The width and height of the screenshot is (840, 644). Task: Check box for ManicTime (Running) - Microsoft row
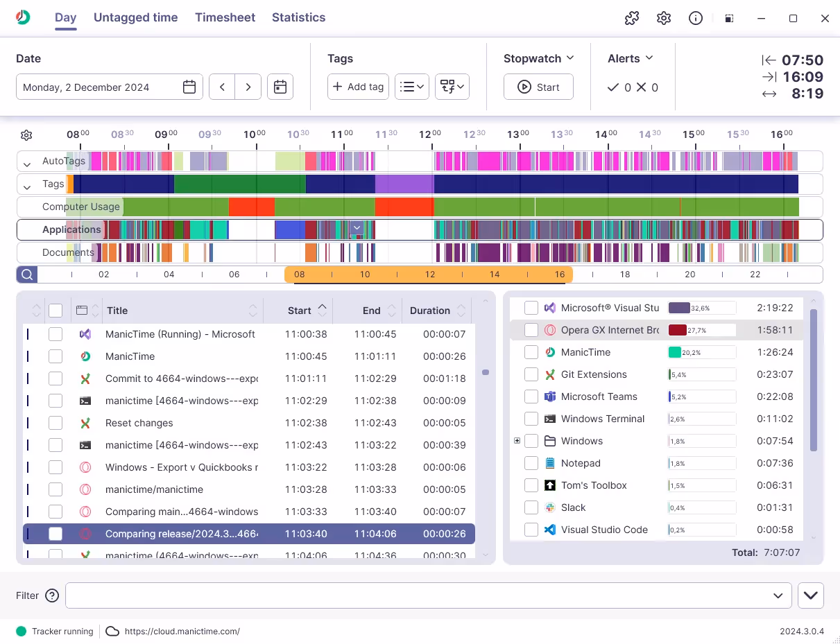(55, 334)
